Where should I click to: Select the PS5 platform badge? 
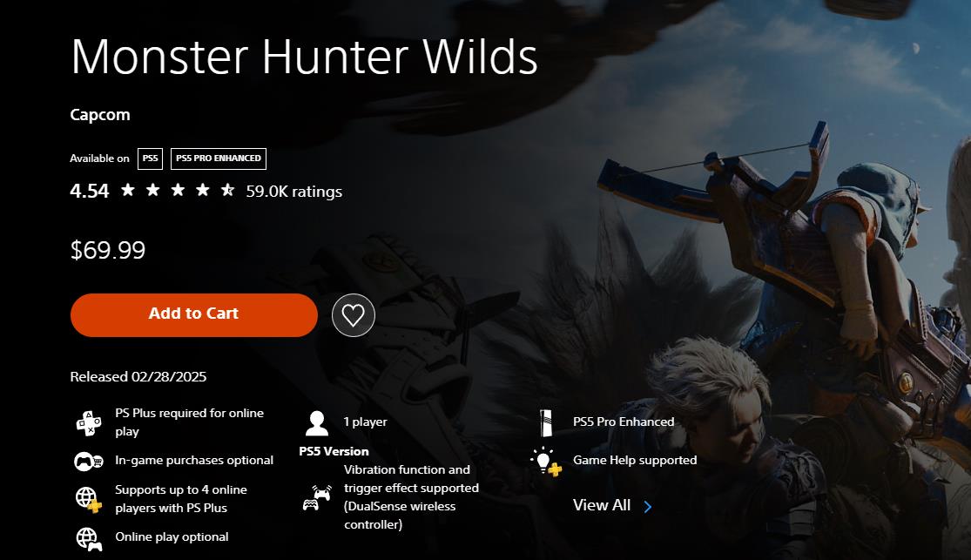click(x=150, y=159)
